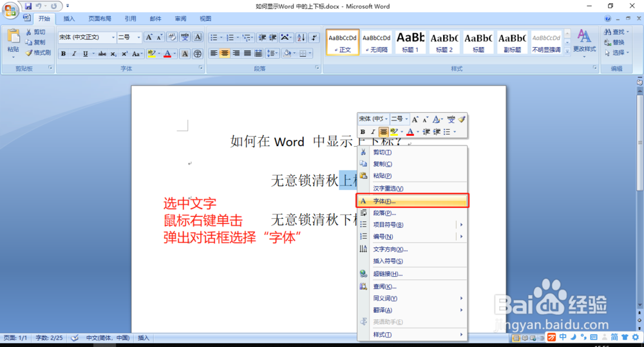Click mini toolbar font color button

tap(410, 132)
